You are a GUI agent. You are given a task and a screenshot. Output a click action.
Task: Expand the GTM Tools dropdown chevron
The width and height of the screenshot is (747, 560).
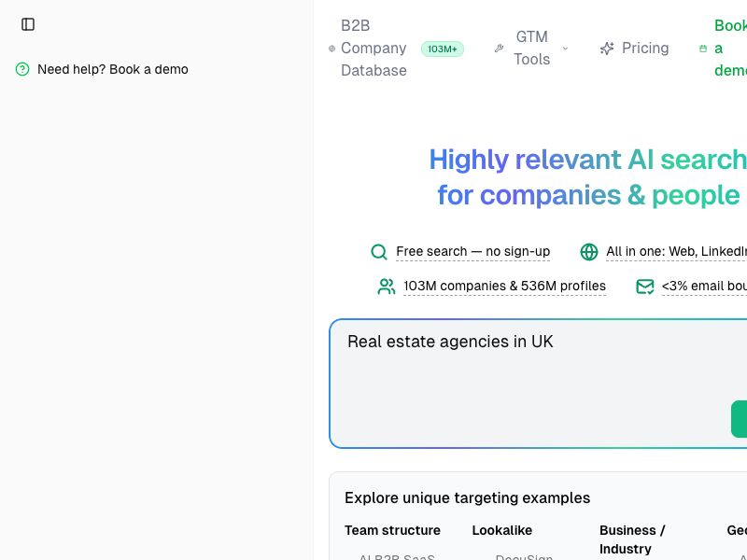click(565, 49)
